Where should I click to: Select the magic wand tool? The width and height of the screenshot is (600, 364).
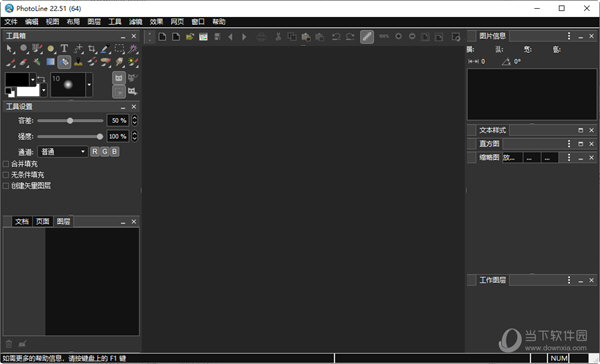coord(133,49)
